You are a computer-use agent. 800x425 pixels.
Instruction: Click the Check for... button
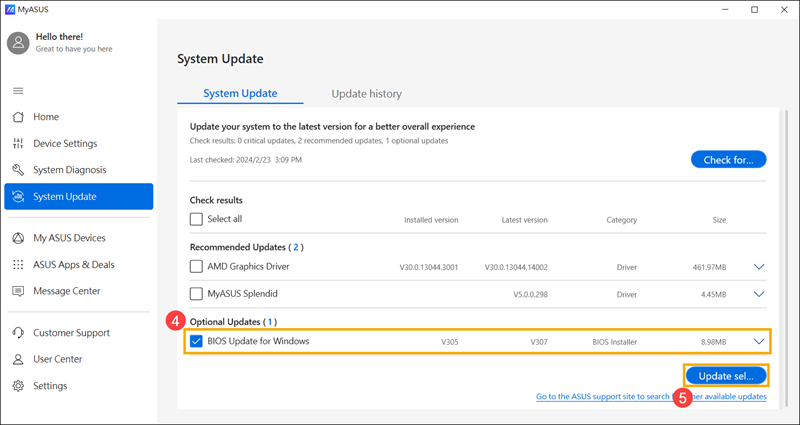729,160
